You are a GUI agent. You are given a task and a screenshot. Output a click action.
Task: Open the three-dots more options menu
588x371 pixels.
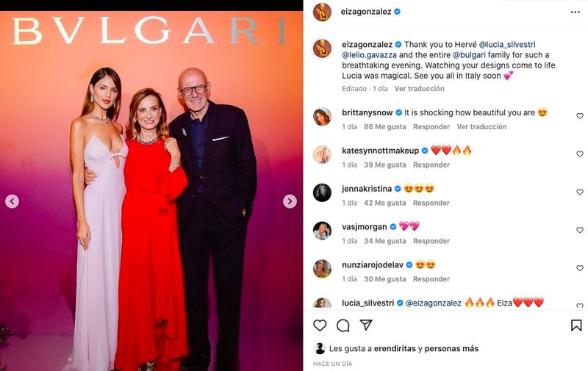(x=575, y=12)
